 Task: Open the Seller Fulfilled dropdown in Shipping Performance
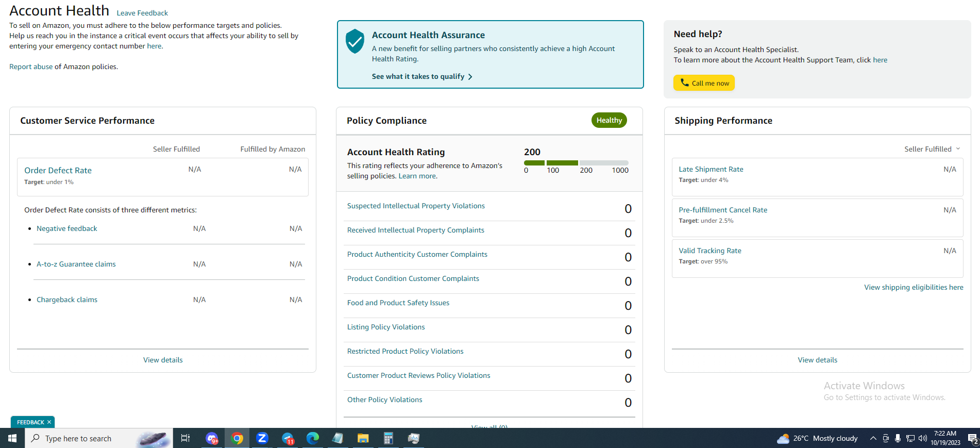tap(932, 149)
